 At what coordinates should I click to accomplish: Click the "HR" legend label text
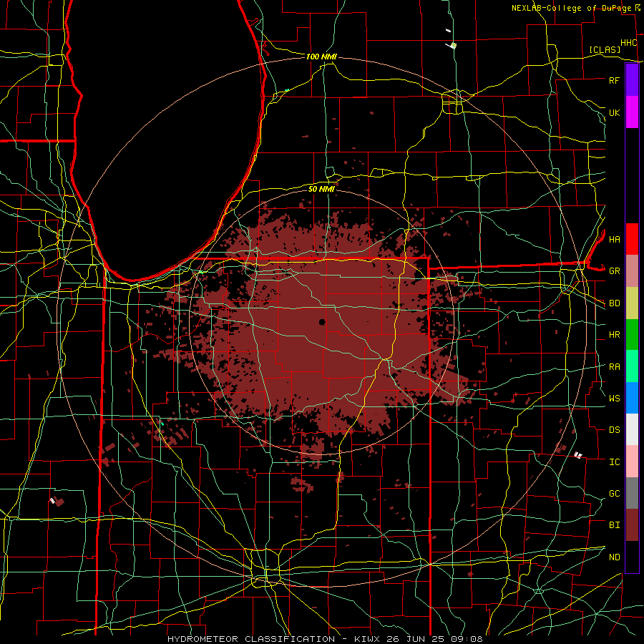pyautogui.click(x=614, y=335)
